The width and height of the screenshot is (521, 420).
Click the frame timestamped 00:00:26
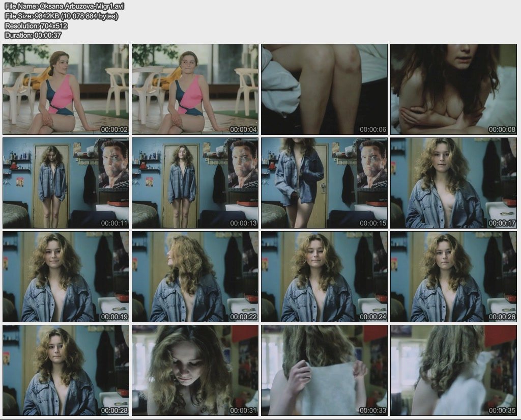click(x=454, y=277)
